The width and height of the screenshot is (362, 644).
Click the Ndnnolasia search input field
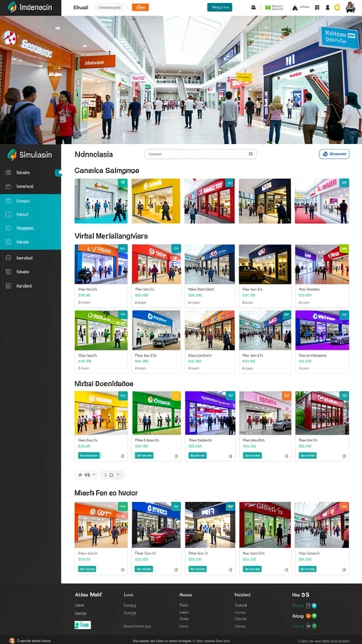point(200,154)
